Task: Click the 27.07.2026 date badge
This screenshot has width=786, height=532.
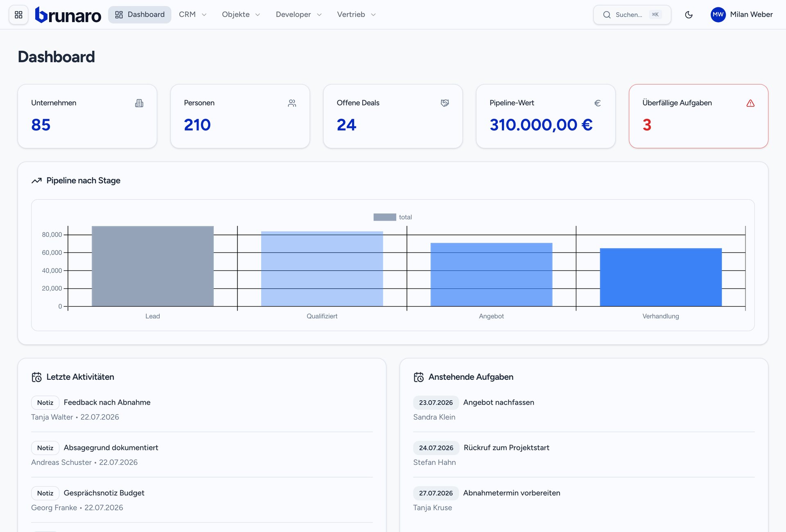Action: tap(436, 493)
